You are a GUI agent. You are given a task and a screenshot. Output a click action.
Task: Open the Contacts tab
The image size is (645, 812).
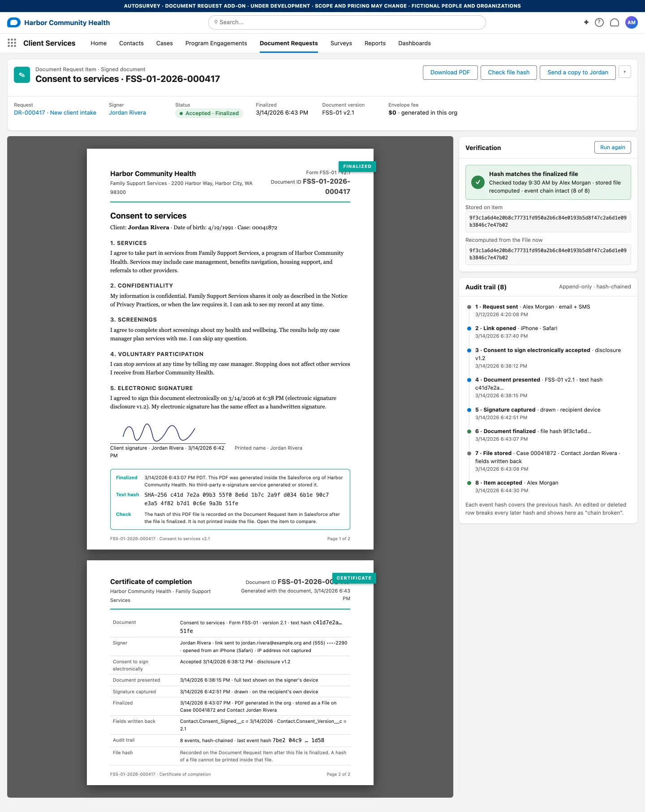click(x=131, y=43)
